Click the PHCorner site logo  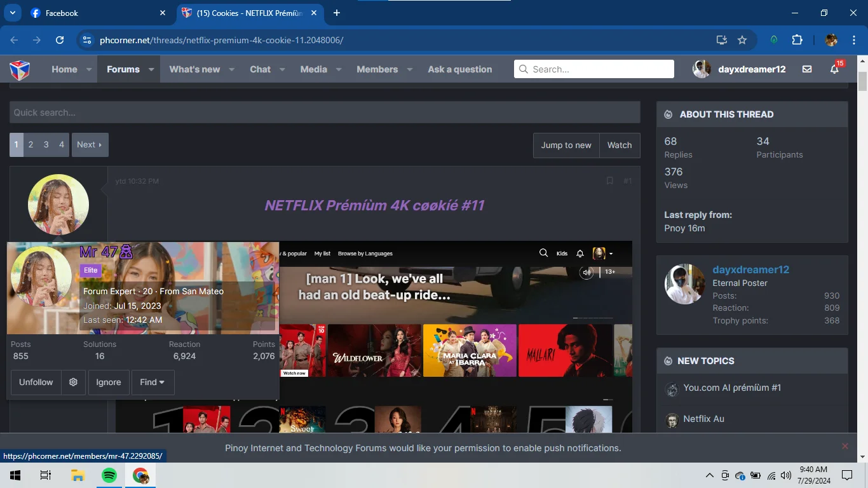(20, 69)
